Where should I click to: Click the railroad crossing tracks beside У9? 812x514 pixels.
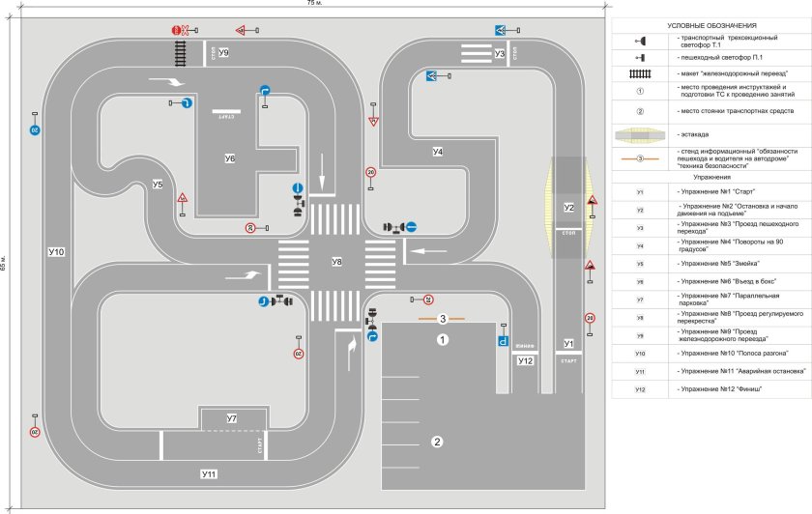(x=180, y=51)
